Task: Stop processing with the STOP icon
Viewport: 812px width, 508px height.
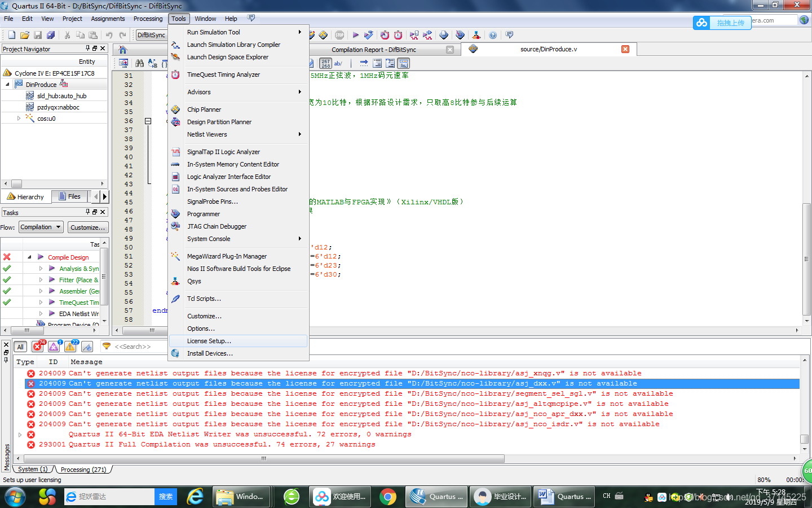Action: (x=339, y=35)
